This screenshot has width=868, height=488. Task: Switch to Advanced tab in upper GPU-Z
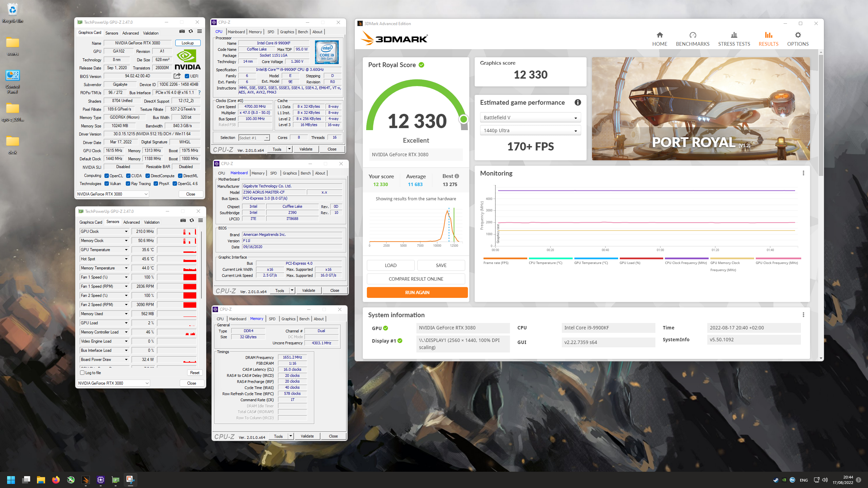[x=131, y=33]
